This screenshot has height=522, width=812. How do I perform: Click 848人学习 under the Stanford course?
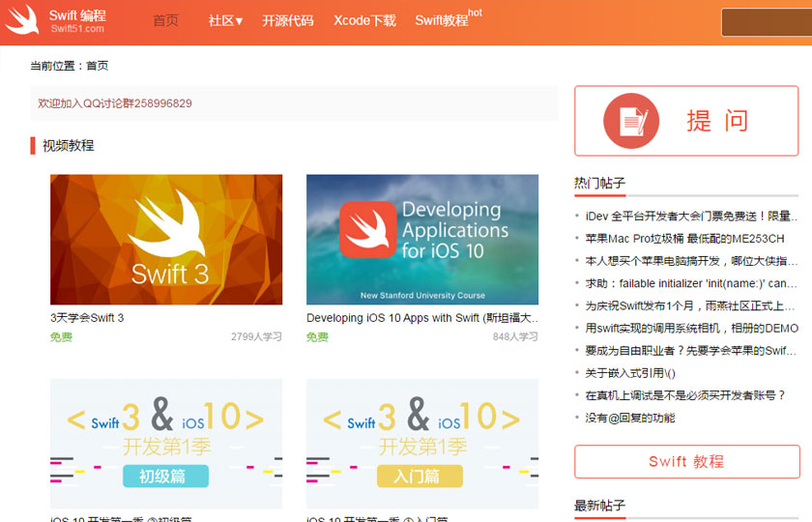point(515,336)
